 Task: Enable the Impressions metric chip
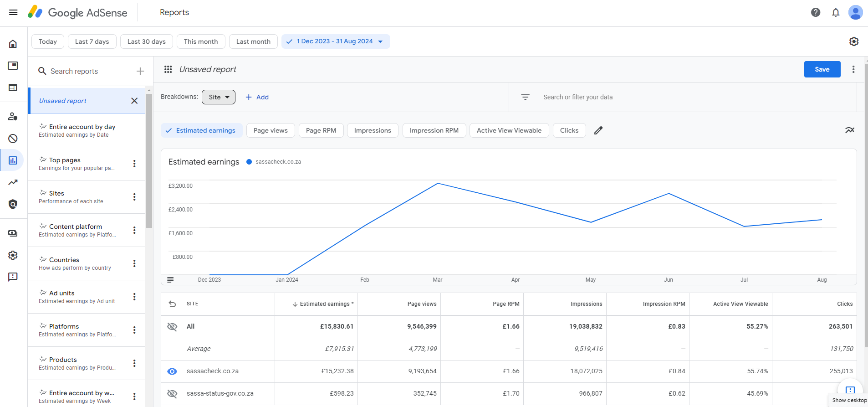tap(373, 130)
